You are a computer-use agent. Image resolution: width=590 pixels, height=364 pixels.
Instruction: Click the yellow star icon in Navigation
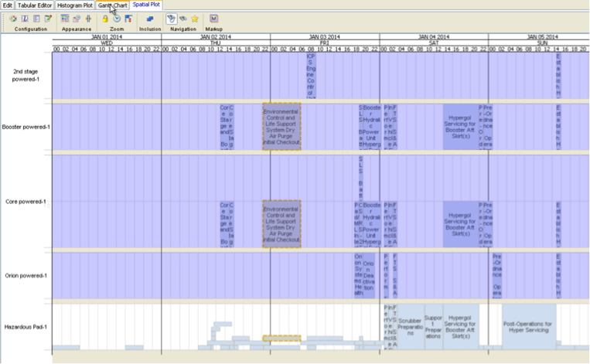point(195,19)
